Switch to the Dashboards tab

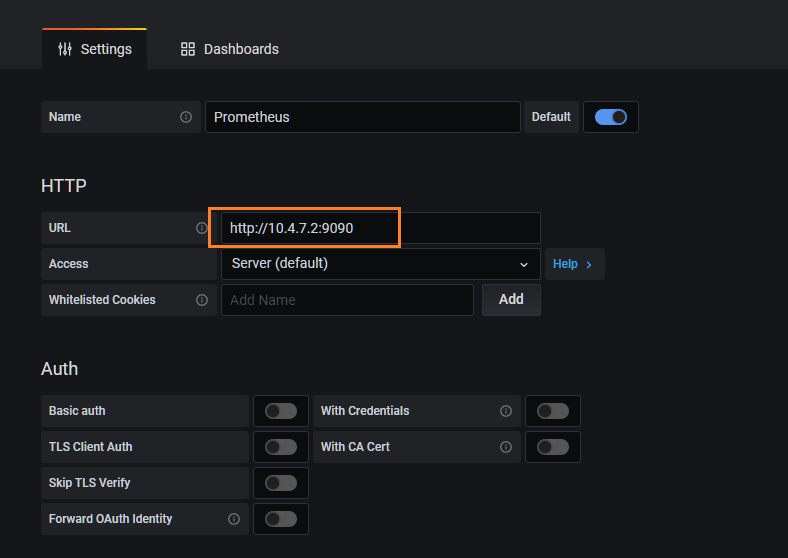[230, 49]
